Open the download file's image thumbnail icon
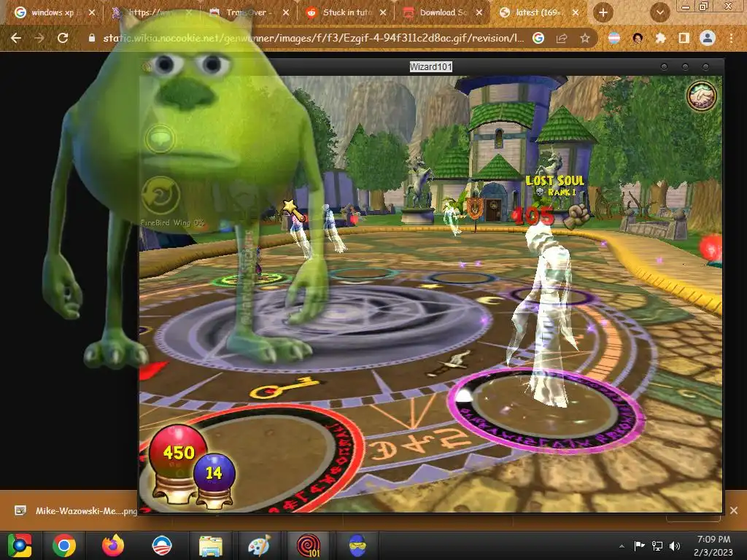 point(20,510)
